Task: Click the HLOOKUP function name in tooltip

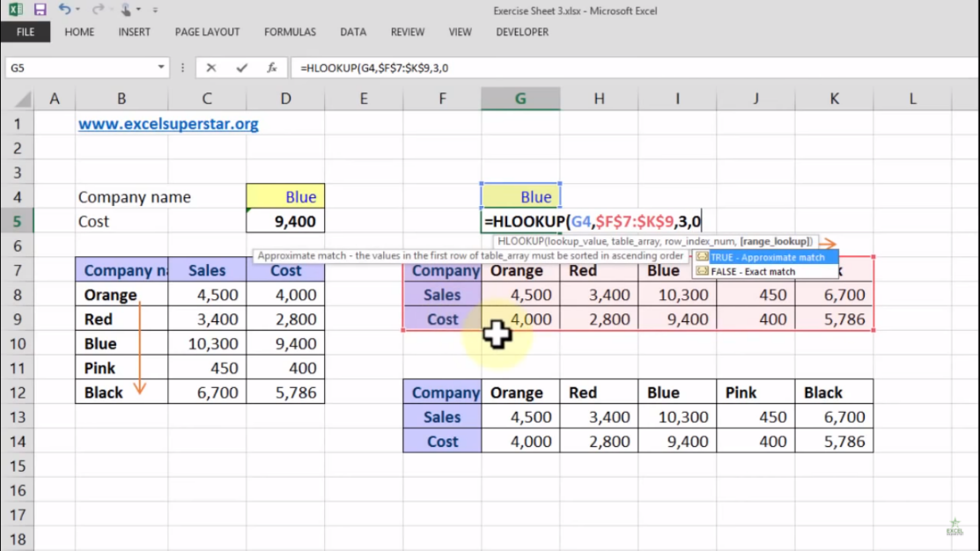Action: 520,241
